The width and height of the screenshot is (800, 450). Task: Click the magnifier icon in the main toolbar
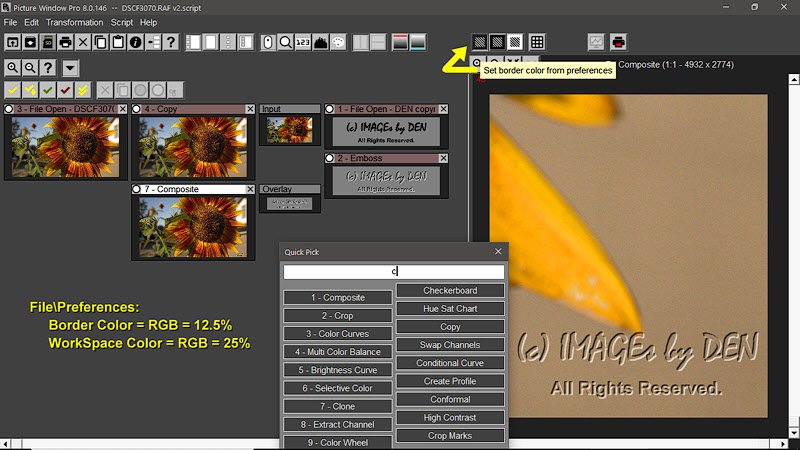pos(285,42)
